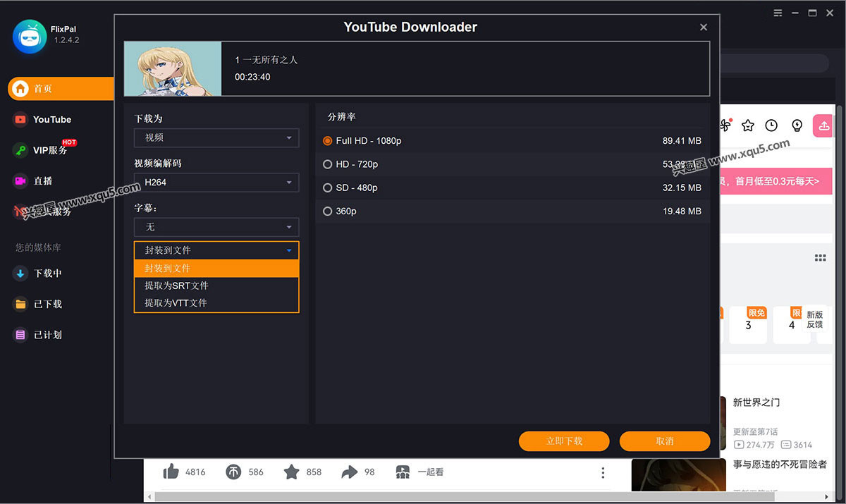Click the lightbulb icon in page header
The height and width of the screenshot is (504, 846).
(x=797, y=125)
